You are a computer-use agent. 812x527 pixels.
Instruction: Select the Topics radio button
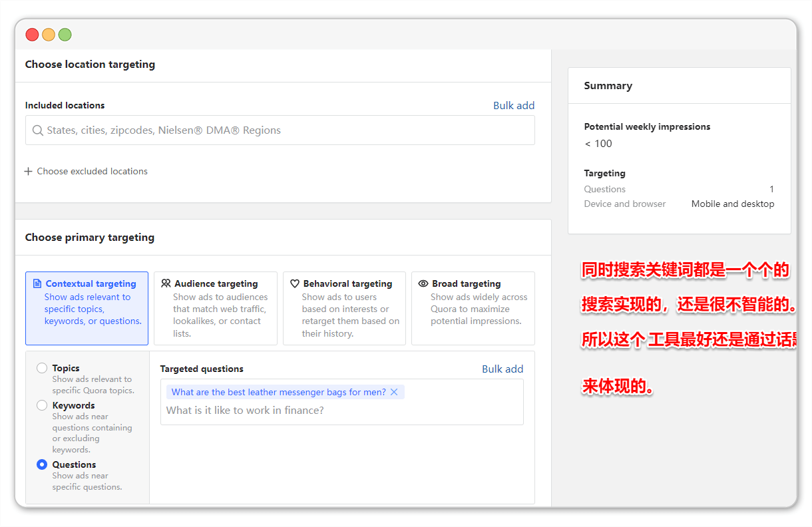point(42,368)
